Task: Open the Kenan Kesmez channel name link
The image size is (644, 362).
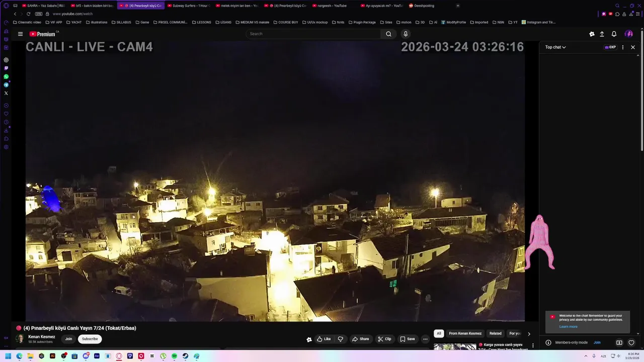Action: [42, 337]
